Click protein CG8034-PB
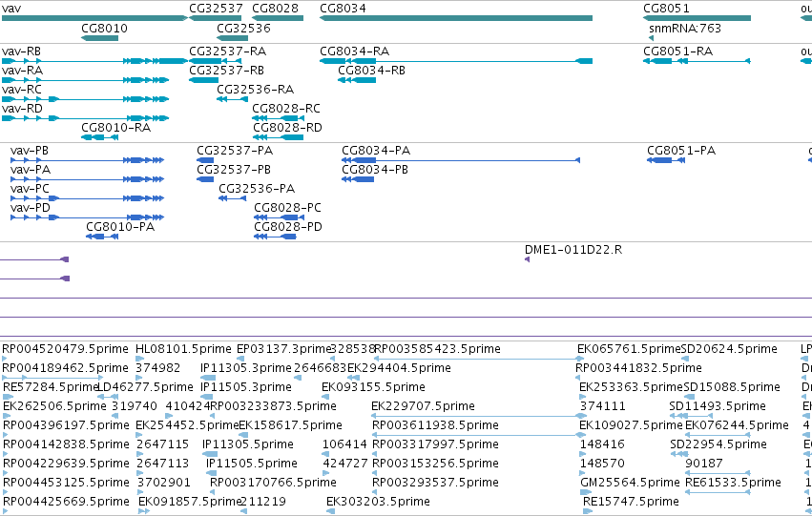The height and width of the screenshot is (516, 812). pos(358,179)
